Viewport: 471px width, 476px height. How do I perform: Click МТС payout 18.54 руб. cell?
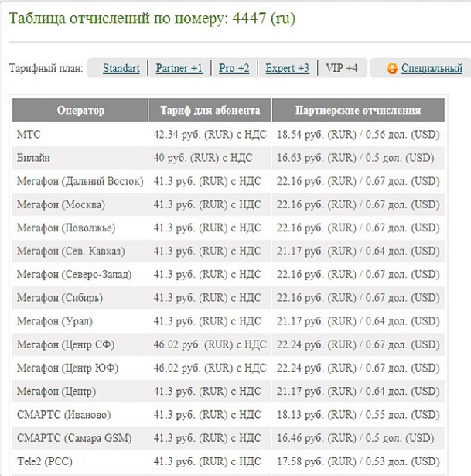358,134
